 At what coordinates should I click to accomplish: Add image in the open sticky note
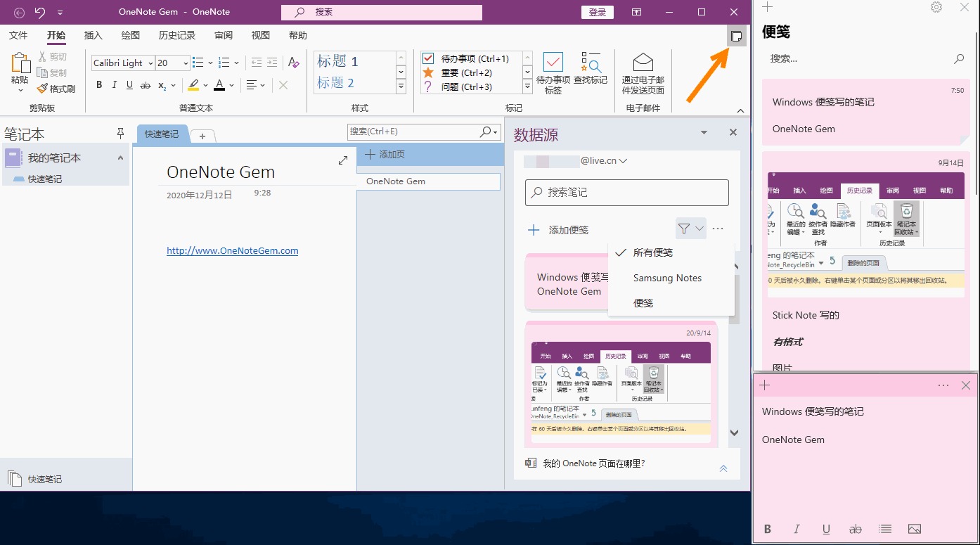(915, 529)
